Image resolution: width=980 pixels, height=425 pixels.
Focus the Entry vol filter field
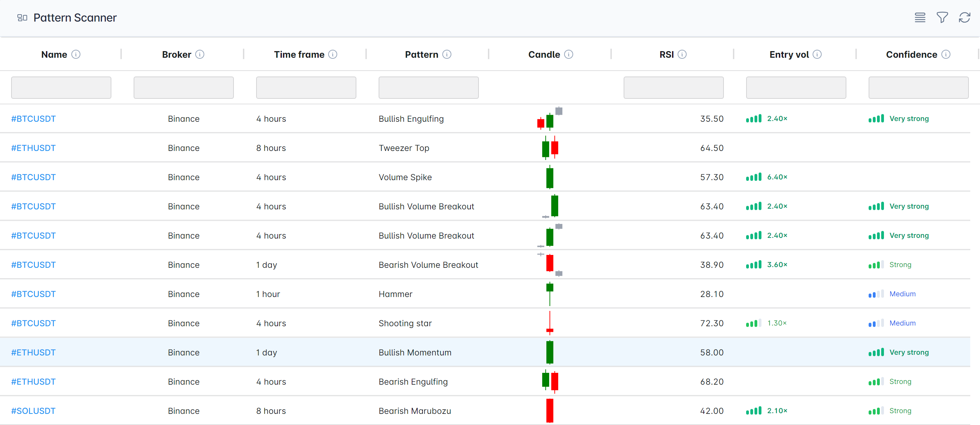pos(796,87)
